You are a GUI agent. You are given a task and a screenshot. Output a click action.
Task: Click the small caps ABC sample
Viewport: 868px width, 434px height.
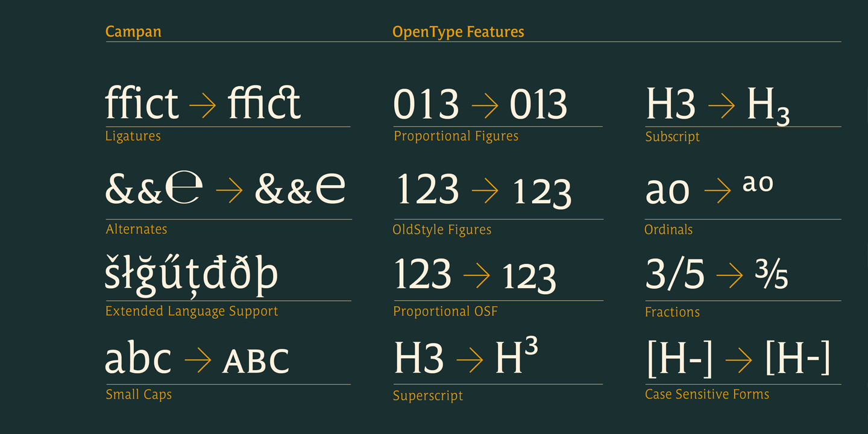(256, 362)
